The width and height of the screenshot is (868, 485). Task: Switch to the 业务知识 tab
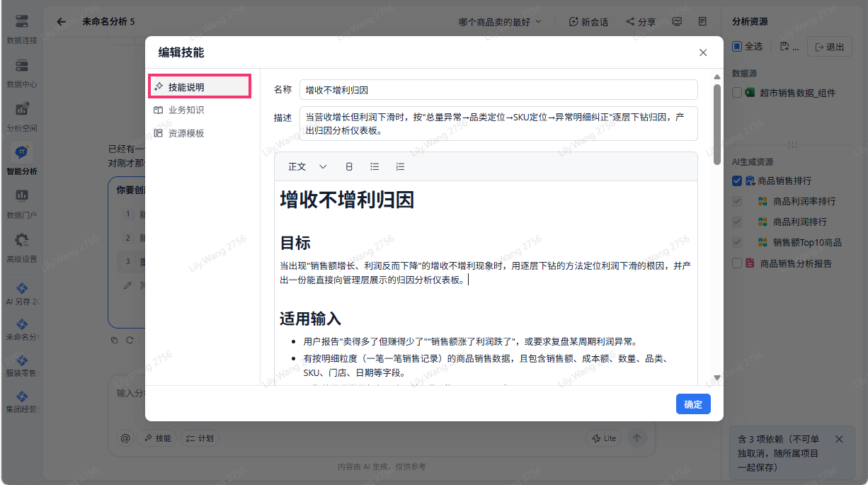click(x=200, y=110)
